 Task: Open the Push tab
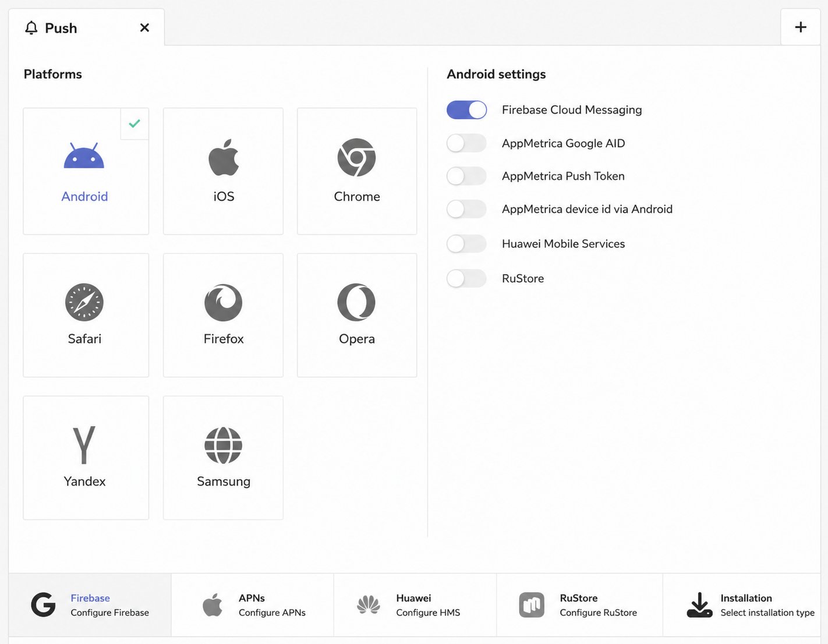86,27
